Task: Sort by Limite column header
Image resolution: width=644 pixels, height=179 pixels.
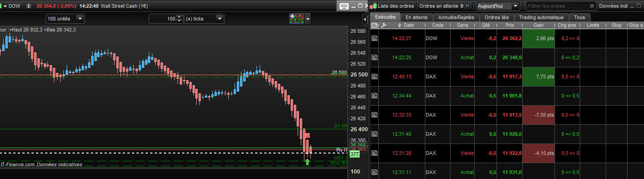Action: pyautogui.click(x=593, y=25)
